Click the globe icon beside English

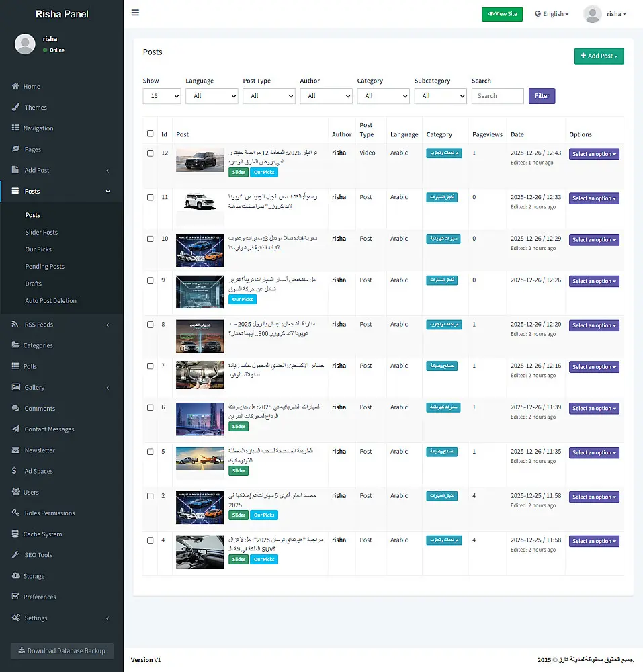(538, 14)
